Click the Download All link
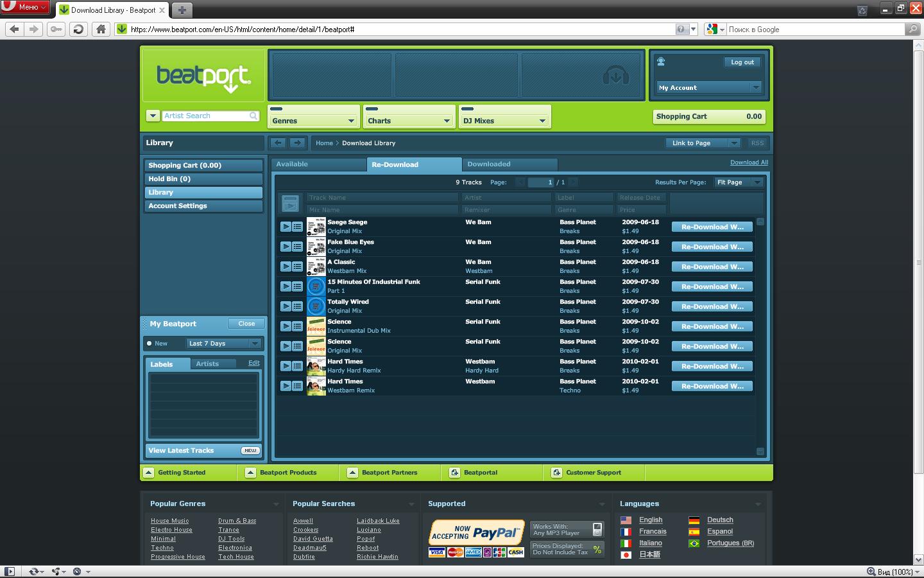Screen dimensions: 924x578 pyautogui.click(x=749, y=162)
